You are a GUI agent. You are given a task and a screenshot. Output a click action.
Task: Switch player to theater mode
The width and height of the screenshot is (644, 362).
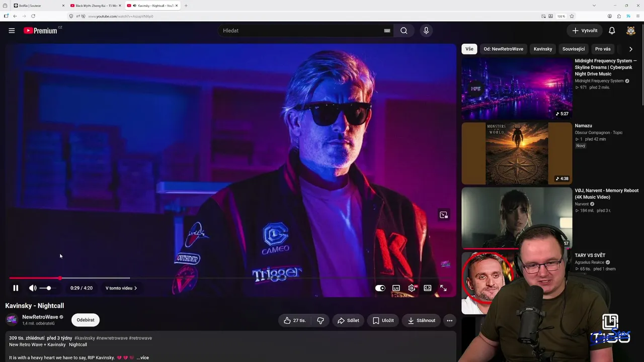click(428, 288)
